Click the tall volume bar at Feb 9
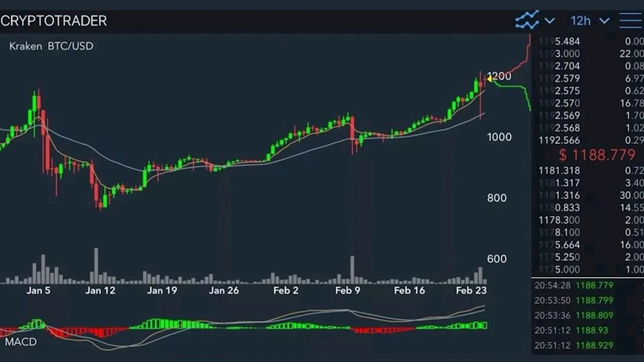This screenshot has width=644, height=362. [x=352, y=270]
